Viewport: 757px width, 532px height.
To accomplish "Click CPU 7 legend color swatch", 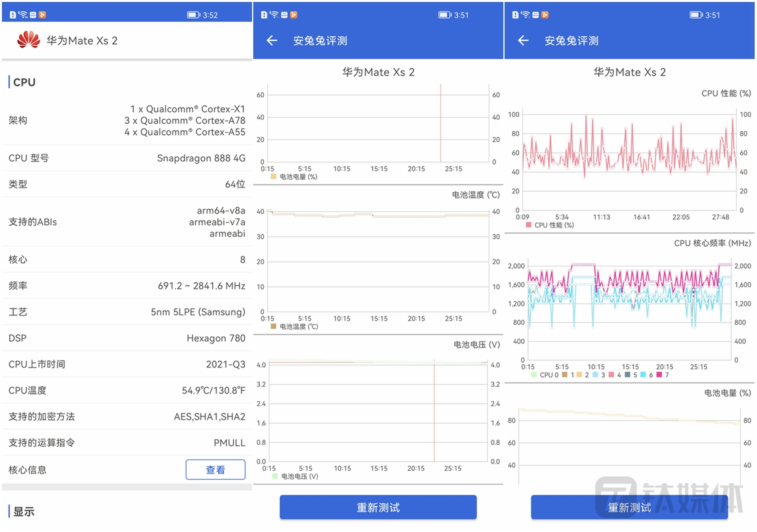I will (x=659, y=374).
